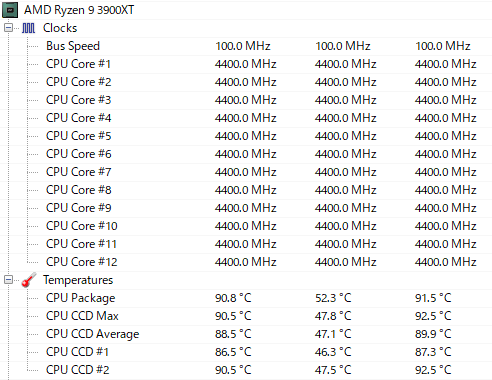Click CPU Package maximum value 91.5 °C
This screenshot has height=380, width=492.
click(433, 298)
